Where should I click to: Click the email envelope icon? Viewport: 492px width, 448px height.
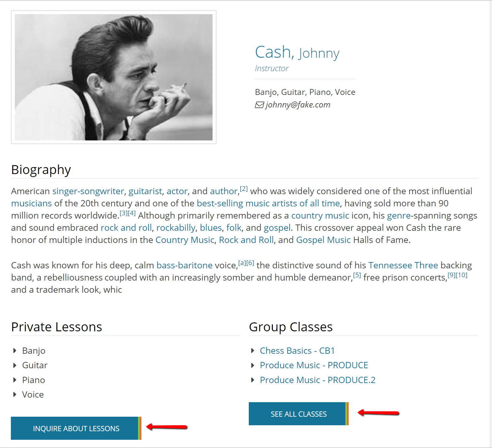click(259, 105)
